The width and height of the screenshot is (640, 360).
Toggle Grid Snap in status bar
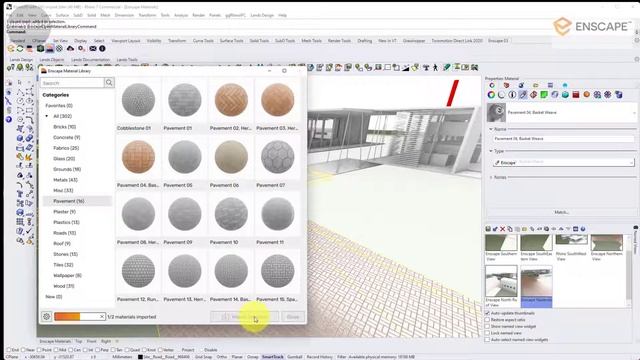point(203,357)
